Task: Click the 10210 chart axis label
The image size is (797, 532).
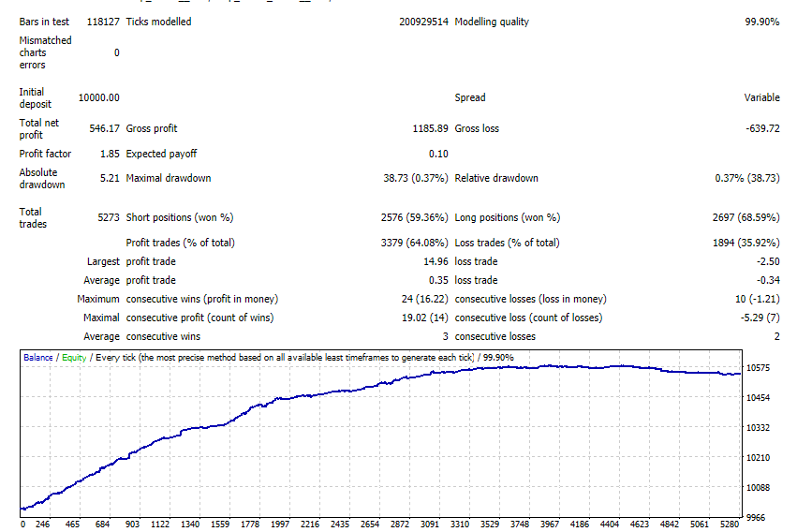Action: click(758, 458)
